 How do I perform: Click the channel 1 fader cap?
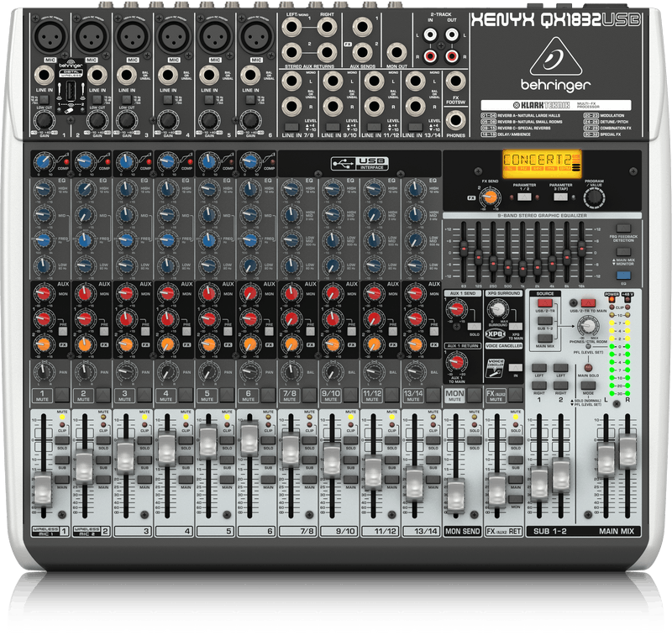(43, 489)
